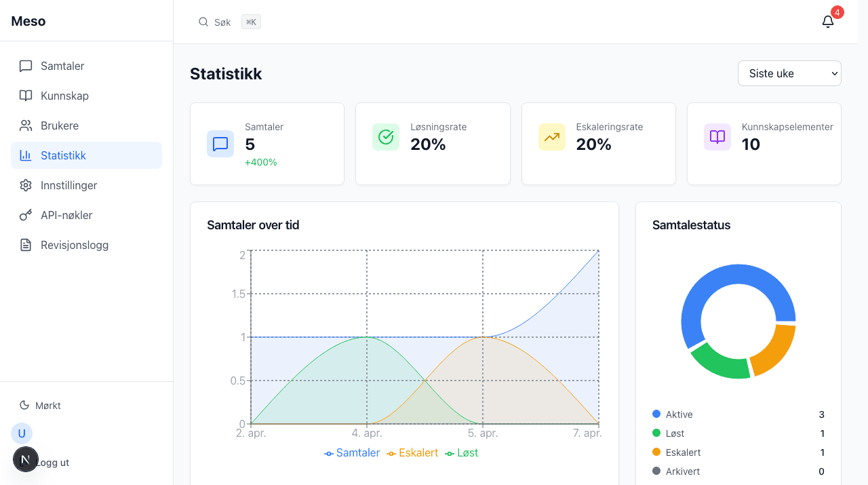Open Revisjonslogg from sidebar

75,245
